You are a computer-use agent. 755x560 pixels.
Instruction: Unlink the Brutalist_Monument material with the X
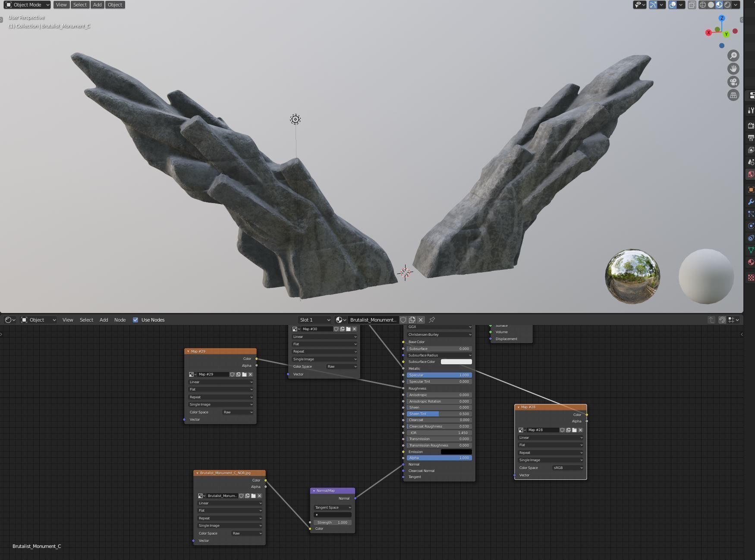pos(421,320)
